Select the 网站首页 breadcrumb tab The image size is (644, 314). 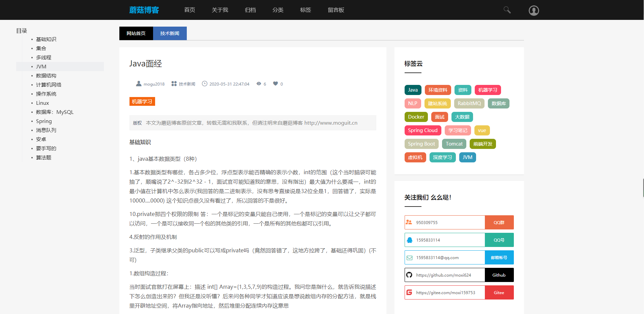click(x=136, y=33)
